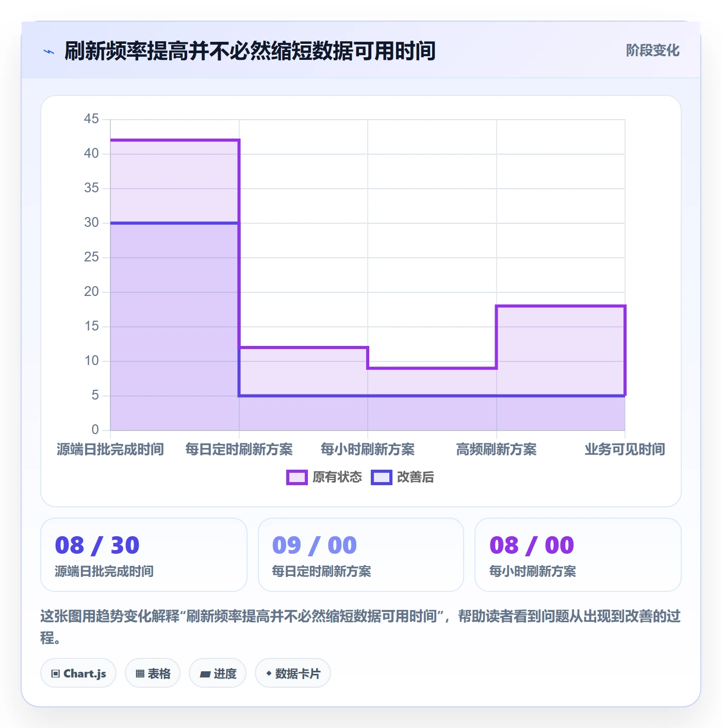The height and width of the screenshot is (728, 722).
Task: Select the 进度 tag chip
Action: (218, 673)
